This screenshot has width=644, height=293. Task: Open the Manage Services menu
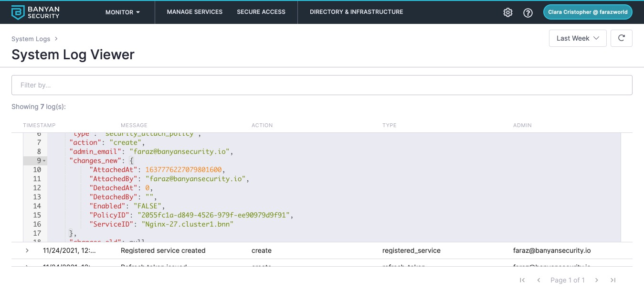(x=195, y=12)
